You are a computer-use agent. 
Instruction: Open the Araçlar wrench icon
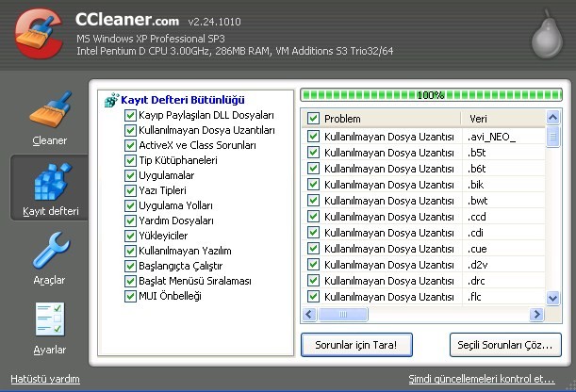51,251
